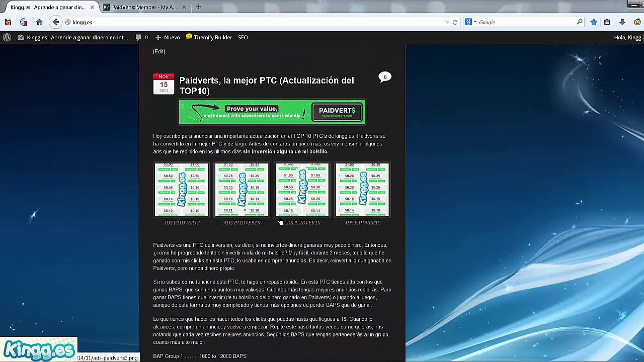Open the downloads arrow panel
This screenshot has width=644, height=362.
pyautogui.click(x=622, y=22)
